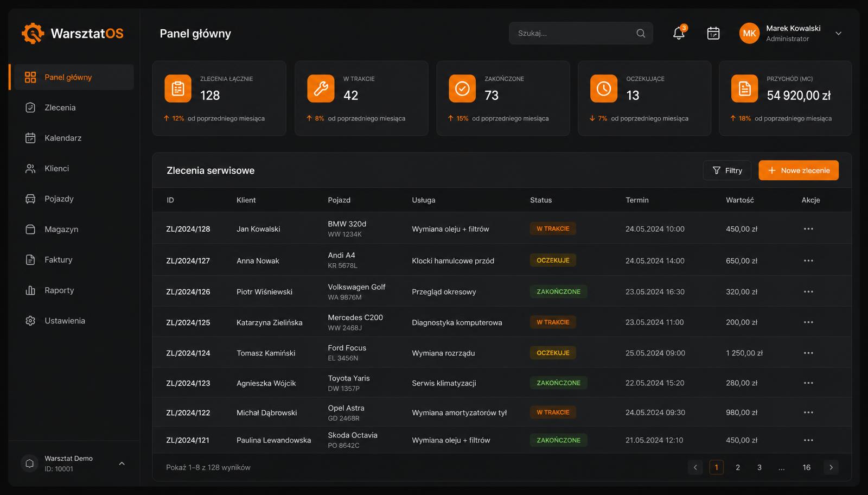Viewport: 868px width, 495px height.
Task: Click vehicle Skoda Octavia
Action: (353, 435)
